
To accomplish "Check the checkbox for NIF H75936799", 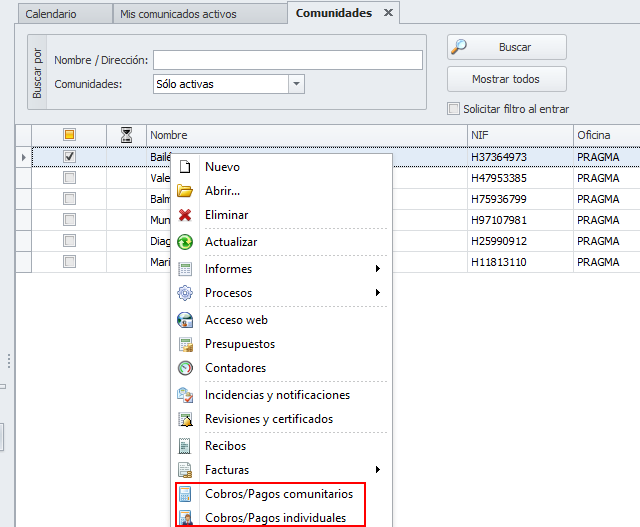I will click(x=69, y=199).
